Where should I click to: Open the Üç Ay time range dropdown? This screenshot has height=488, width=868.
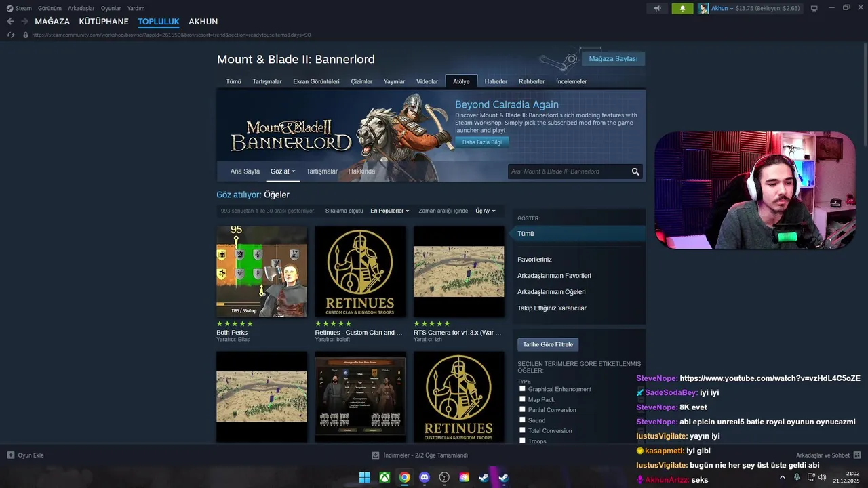coord(485,211)
